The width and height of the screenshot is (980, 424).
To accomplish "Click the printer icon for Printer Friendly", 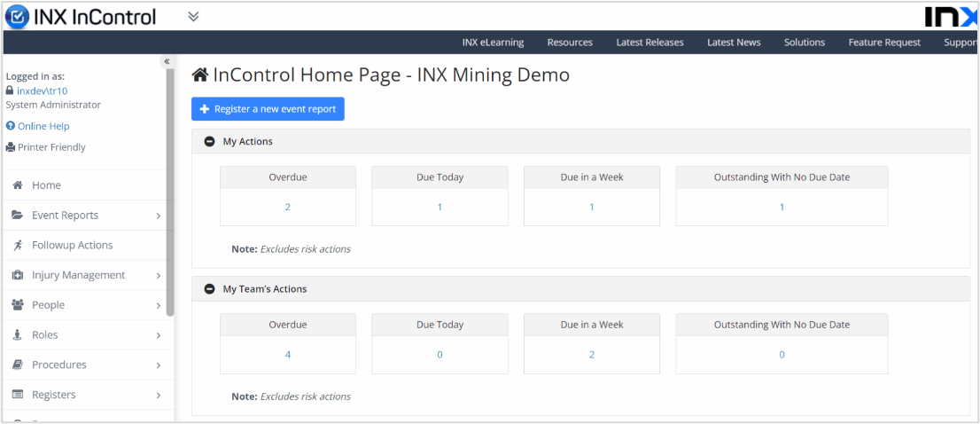I will 11,147.
